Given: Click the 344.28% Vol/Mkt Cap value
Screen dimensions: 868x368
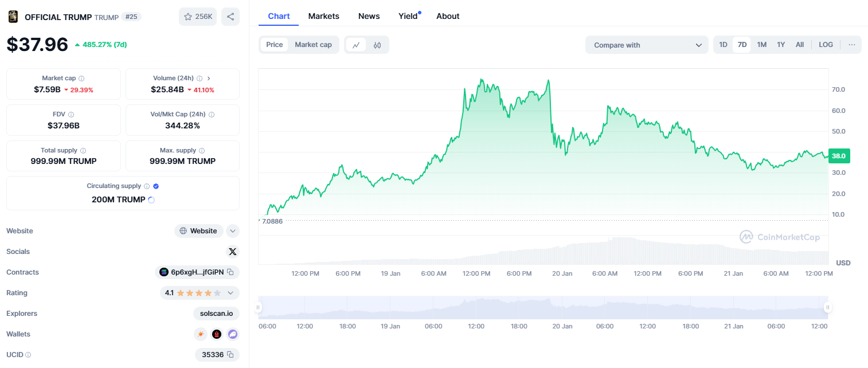Looking at the screenshot, I should 183,126.
